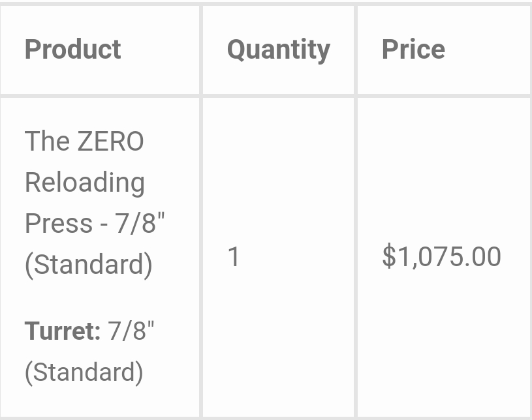This screenshot has width=532, height=420.
Task: Click (Standard) directly below the Press line
Action: point(88,265)
